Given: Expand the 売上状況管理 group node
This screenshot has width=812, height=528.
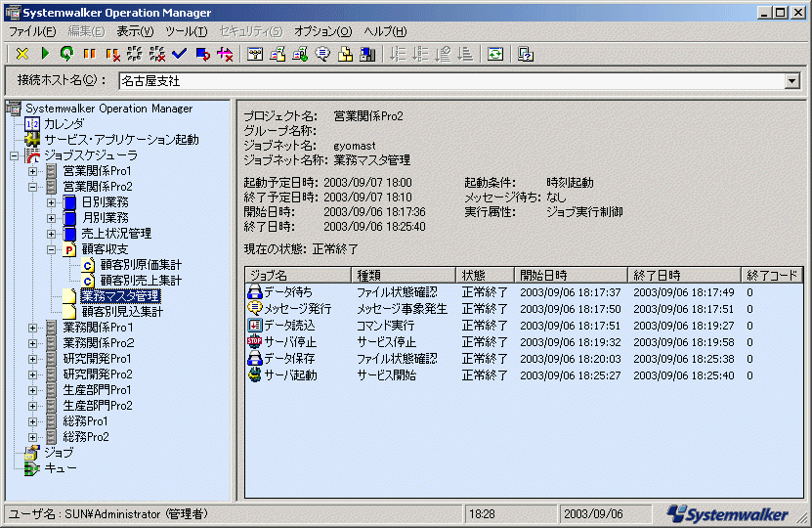Looking at the screenshot, I should click(51, 234).
